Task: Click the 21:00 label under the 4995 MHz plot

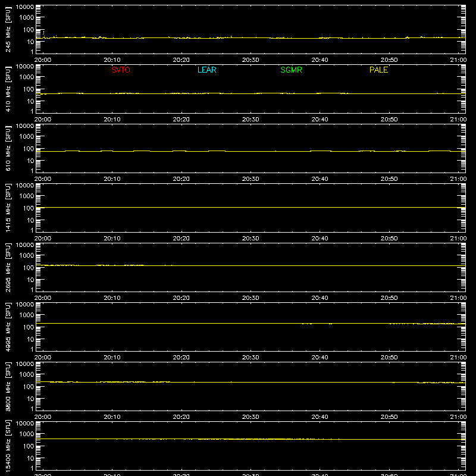Action: pyautogui.click(x=458, y=358)
